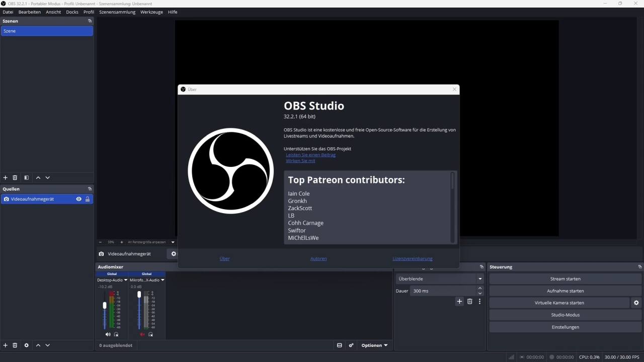Open advanced audio properties gears icon
The image size is (644, 362).
coord(351,345)
